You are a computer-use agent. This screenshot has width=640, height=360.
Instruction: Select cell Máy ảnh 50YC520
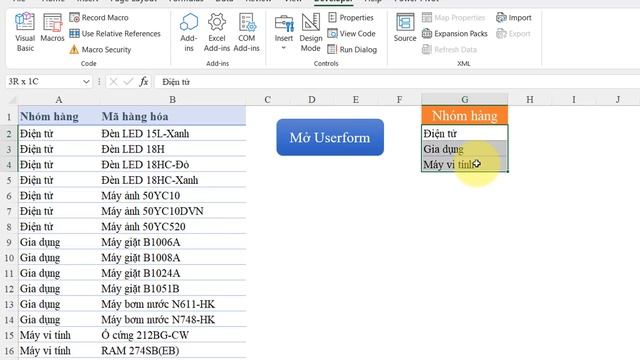pyautogui.click(x=172, y=227)
